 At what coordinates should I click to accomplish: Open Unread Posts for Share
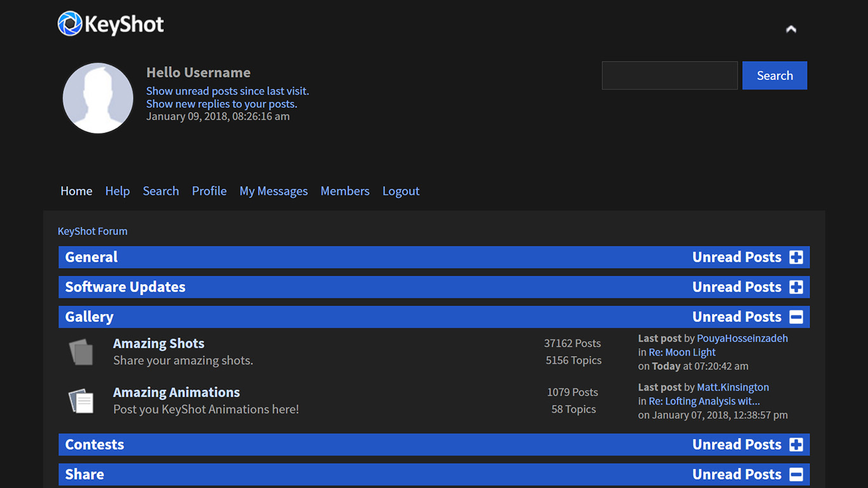pyautogui.click(x=737, y=475)
